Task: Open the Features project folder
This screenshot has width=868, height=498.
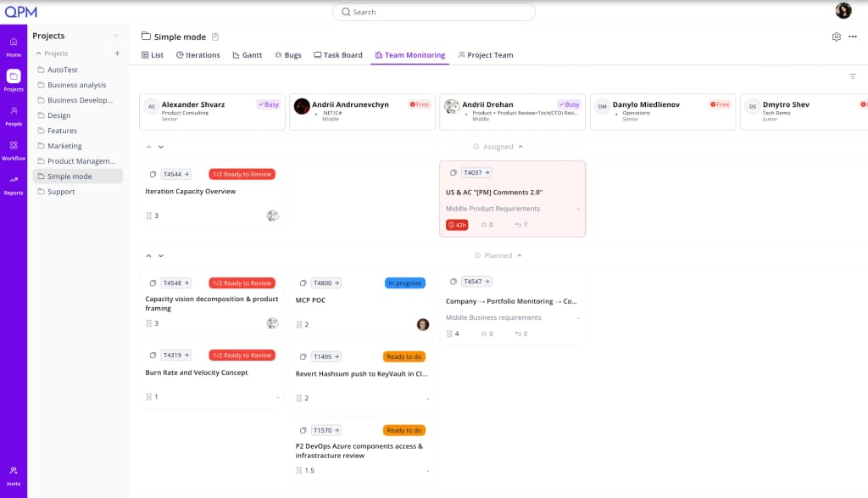Action: point(77,131)
